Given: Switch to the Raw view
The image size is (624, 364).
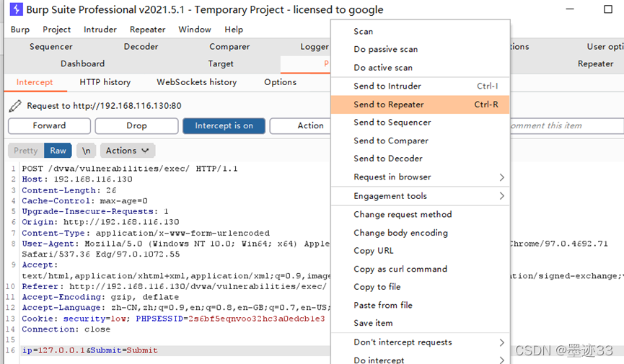Looking at the screenshot, I should coord(58,151).
